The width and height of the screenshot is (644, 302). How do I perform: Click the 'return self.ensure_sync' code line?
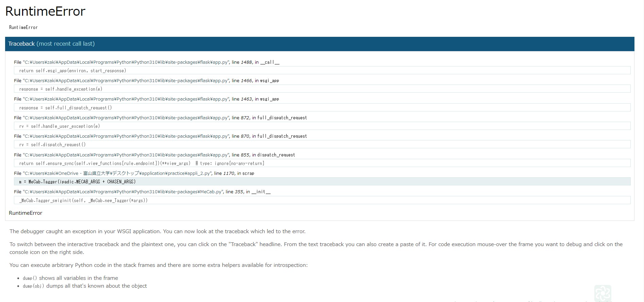coord(142,163)
